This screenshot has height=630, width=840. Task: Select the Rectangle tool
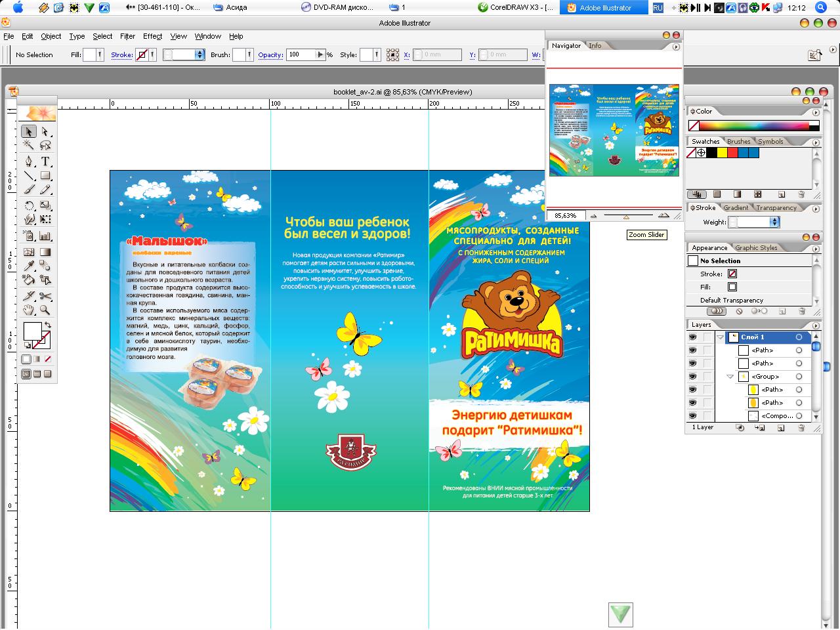[x=45, y=175]
